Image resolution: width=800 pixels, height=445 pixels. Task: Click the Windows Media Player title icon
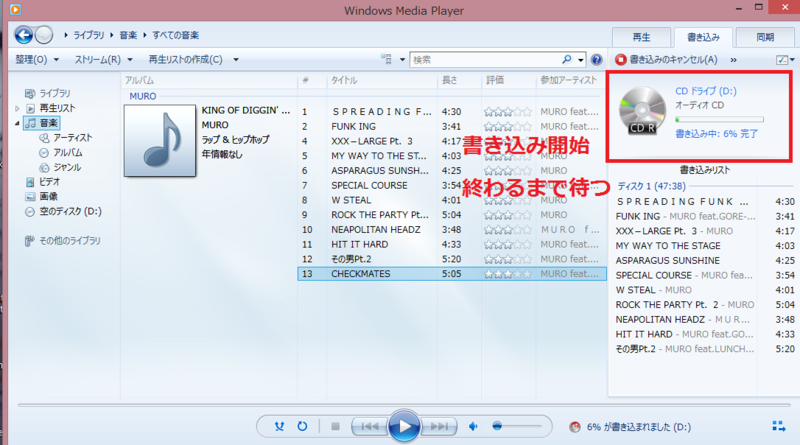[x=15, y=9]
